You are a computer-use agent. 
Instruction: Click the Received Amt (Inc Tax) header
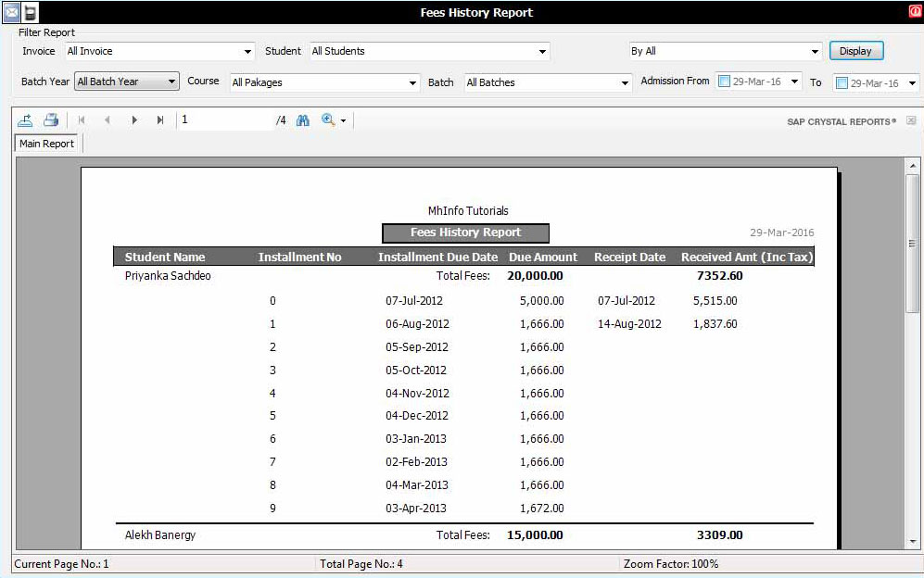click(747, 257)
